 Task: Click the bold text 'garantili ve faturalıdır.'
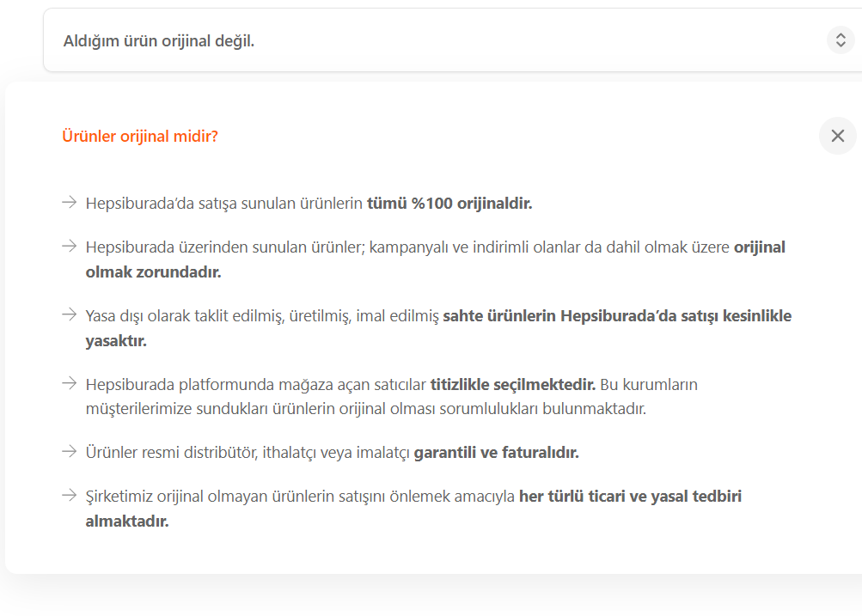(x=497, y=452)
